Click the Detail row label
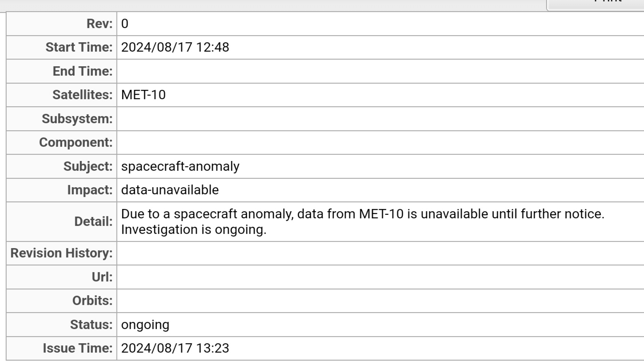The width and height of the screenshot is (644, 361). click(94, 222)
